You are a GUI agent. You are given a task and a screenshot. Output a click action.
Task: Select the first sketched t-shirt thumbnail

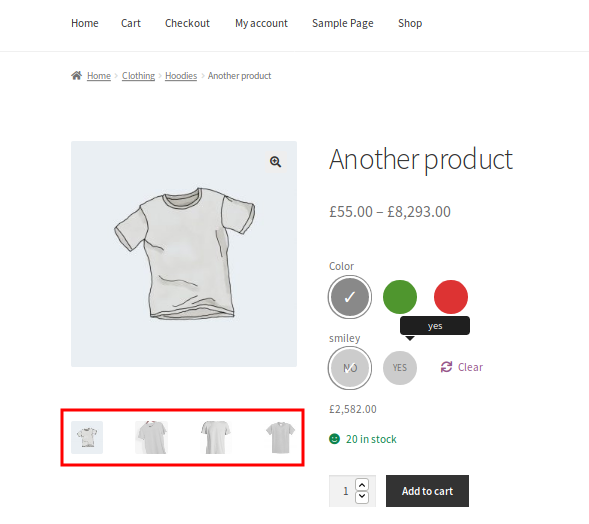(87, 437)
